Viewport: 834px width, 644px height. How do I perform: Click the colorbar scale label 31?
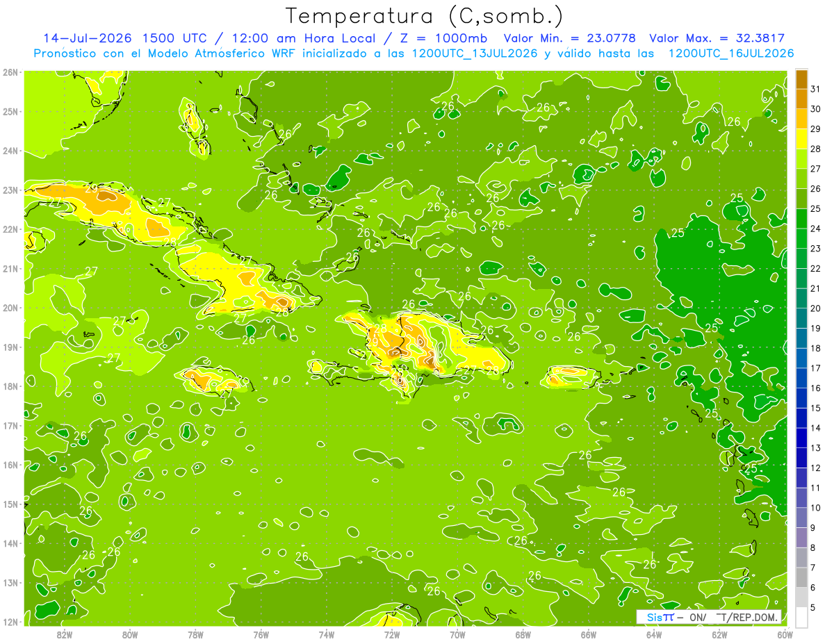(815, 89)
